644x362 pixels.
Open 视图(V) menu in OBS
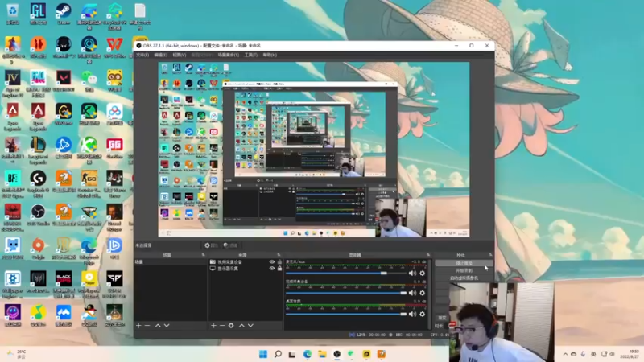(179, 55)
